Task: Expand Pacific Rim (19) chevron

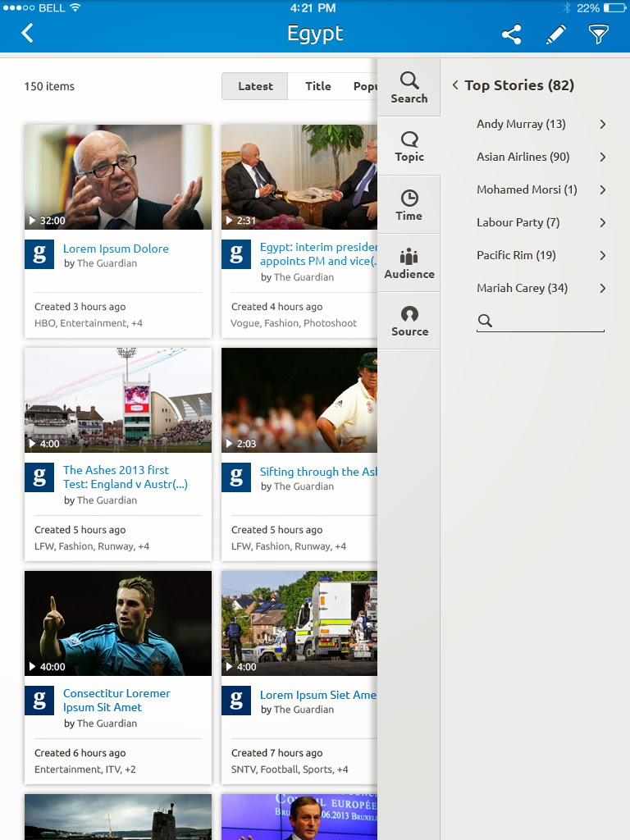Action: tap(603, 256)
